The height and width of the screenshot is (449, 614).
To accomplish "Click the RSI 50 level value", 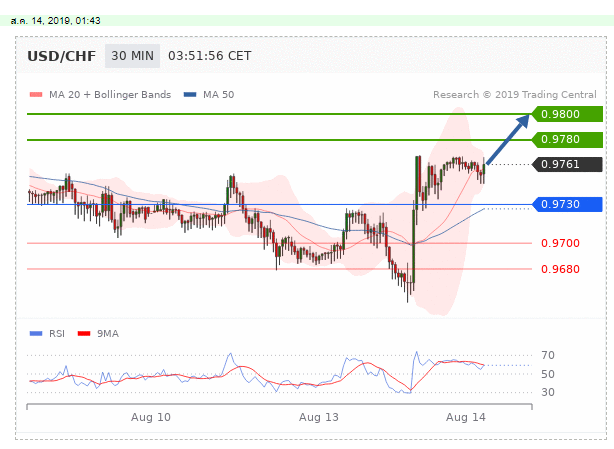I will coord(548,374).
